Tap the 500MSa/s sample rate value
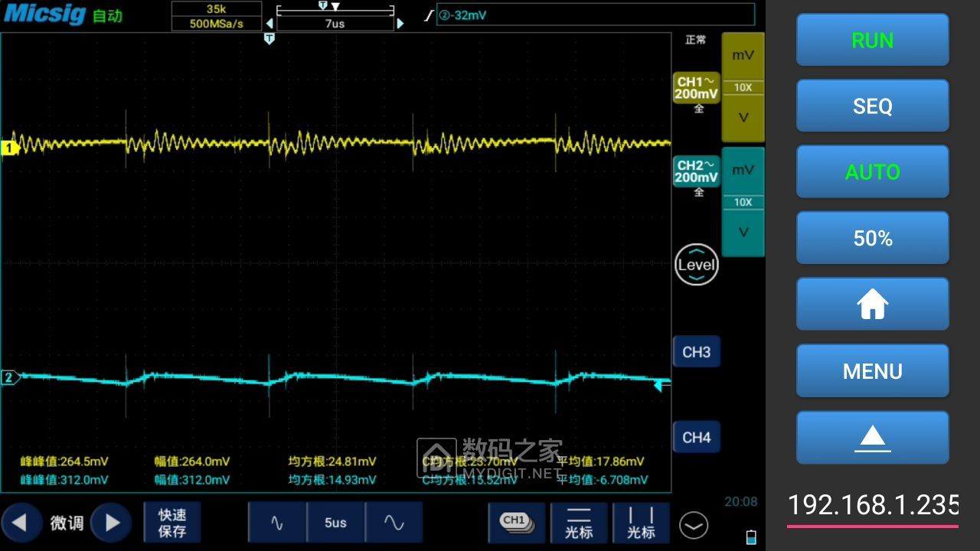 coord(217,24)
